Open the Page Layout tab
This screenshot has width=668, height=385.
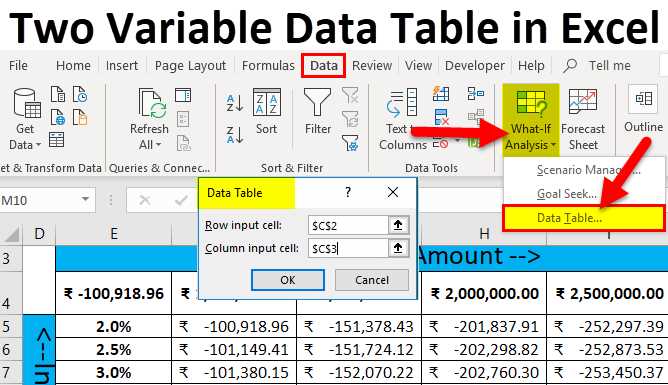click(190, 66)
